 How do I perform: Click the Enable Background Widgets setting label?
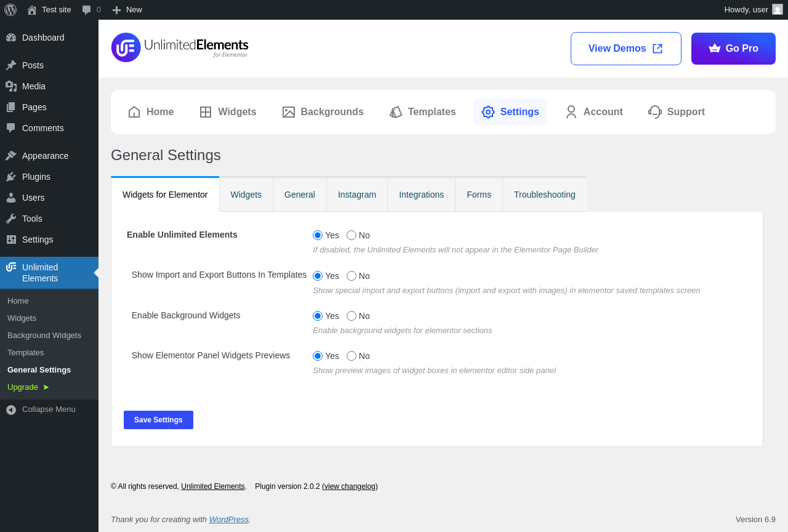coord(186,315)
